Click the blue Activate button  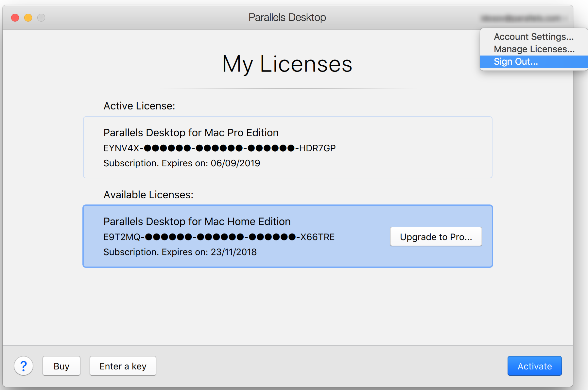coord(534,366)
